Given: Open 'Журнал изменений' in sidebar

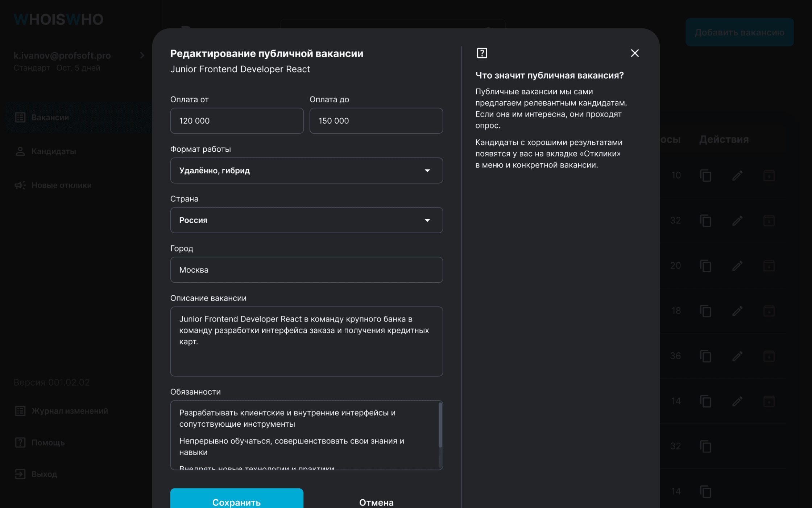Looking at the screenshot, I should tap(70, 411).
